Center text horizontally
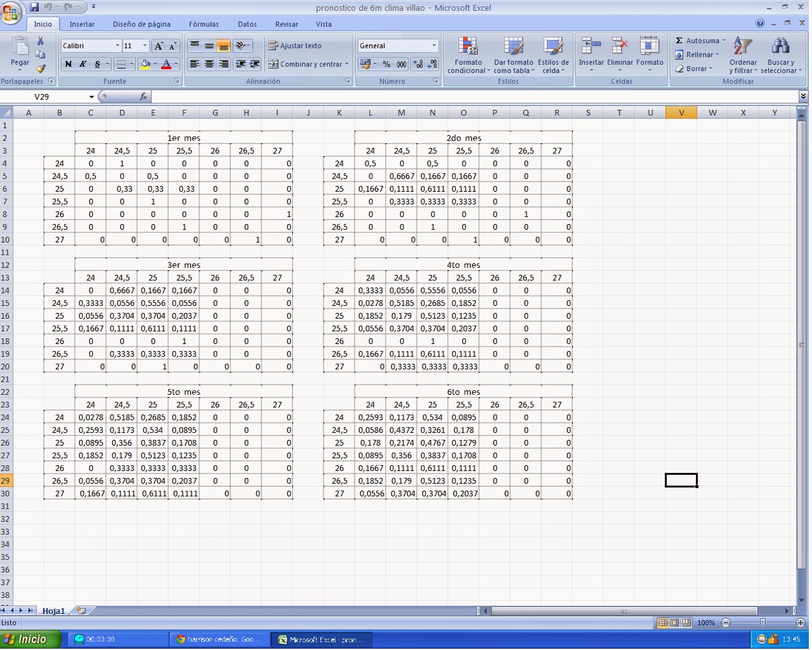Viewport: 812px width, 650px height. click(x=209, y=64)
